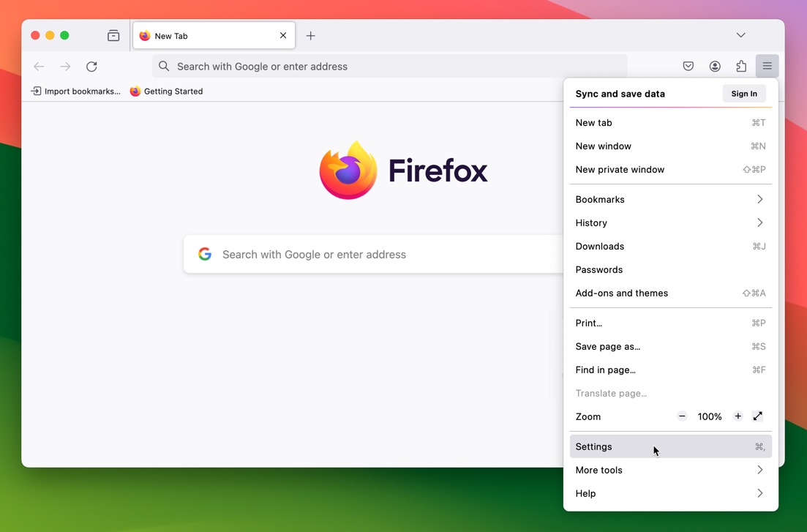Screen dimensions: 807x532
Task: Click the Firefox View icon
Action: (113, 34)
